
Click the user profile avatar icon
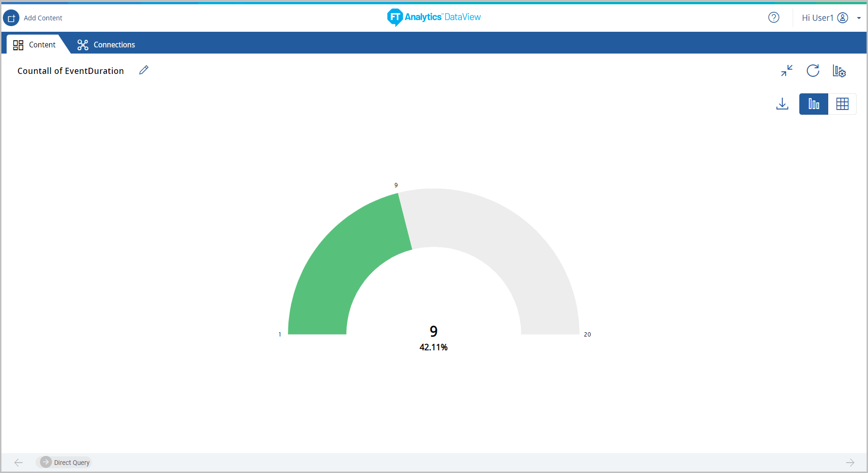tap(842, 18)
